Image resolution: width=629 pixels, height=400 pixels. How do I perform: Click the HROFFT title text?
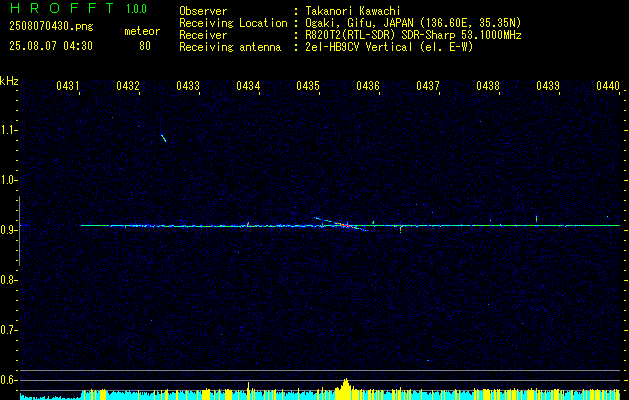(x=63, y=8)
